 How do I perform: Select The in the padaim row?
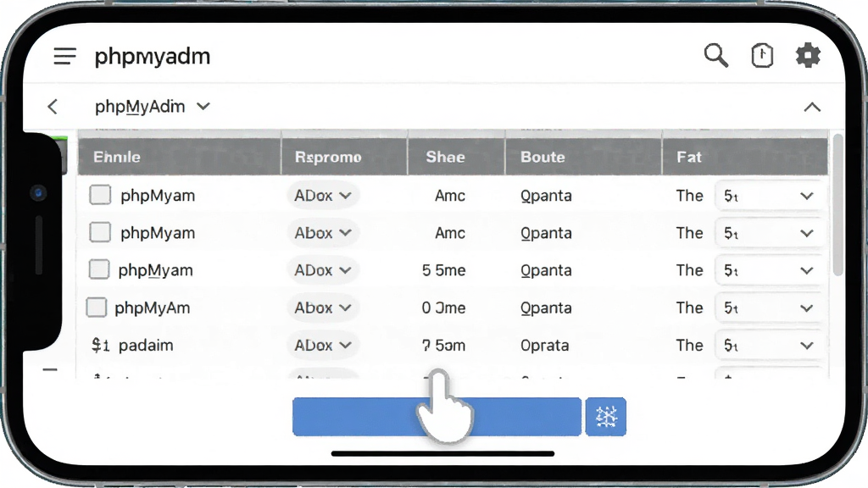coord(689,346)
